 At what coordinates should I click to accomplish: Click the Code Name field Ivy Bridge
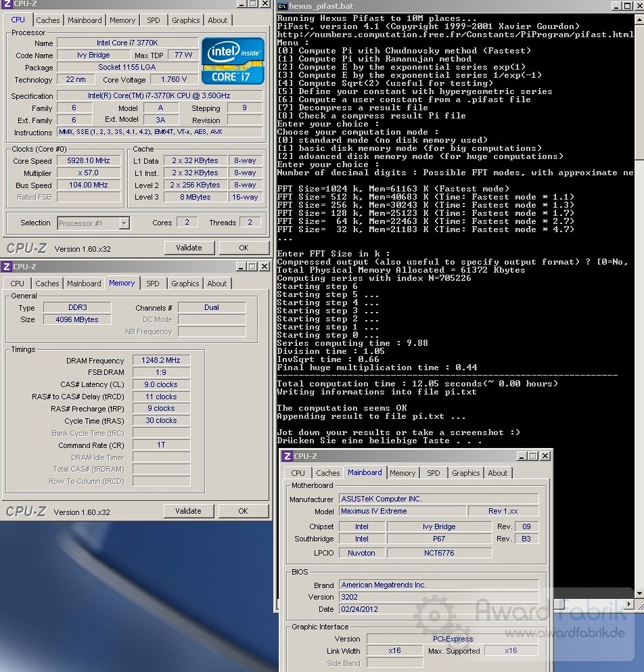click(x=93, y=55)
